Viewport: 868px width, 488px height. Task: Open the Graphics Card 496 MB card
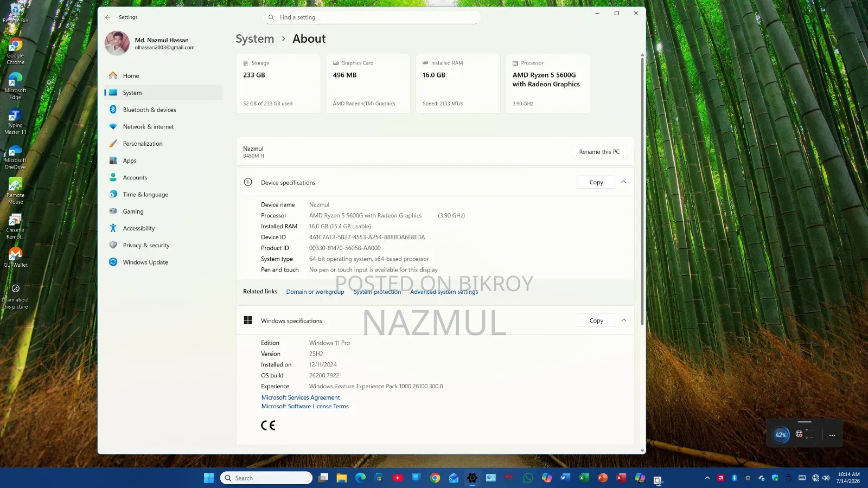(x=368, y=84)
